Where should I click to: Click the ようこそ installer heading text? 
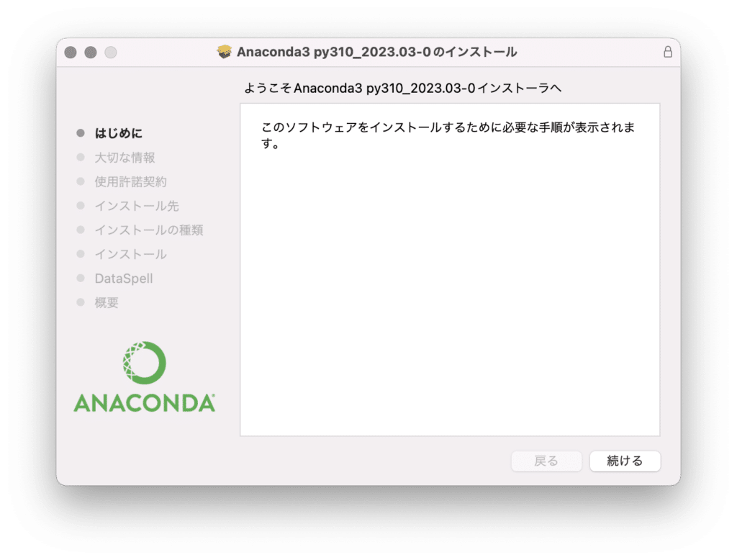pyautogui.click(x=402, y=88)
